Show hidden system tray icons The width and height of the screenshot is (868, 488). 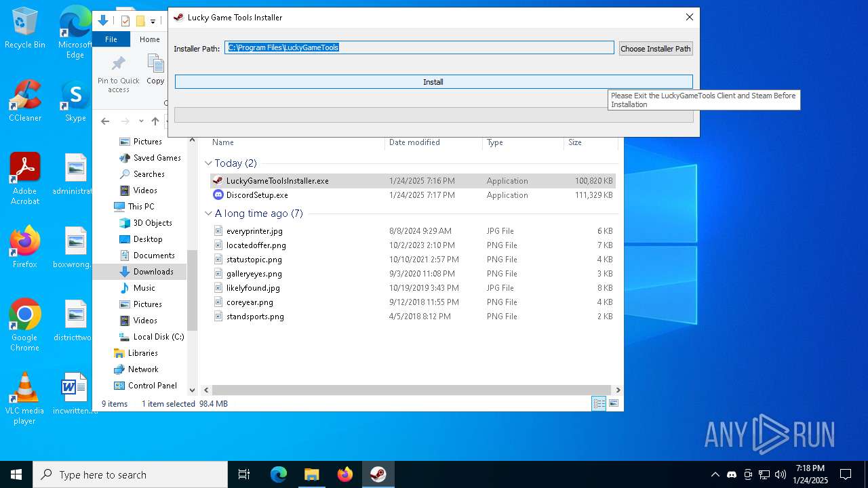click(x=715, y=474)
